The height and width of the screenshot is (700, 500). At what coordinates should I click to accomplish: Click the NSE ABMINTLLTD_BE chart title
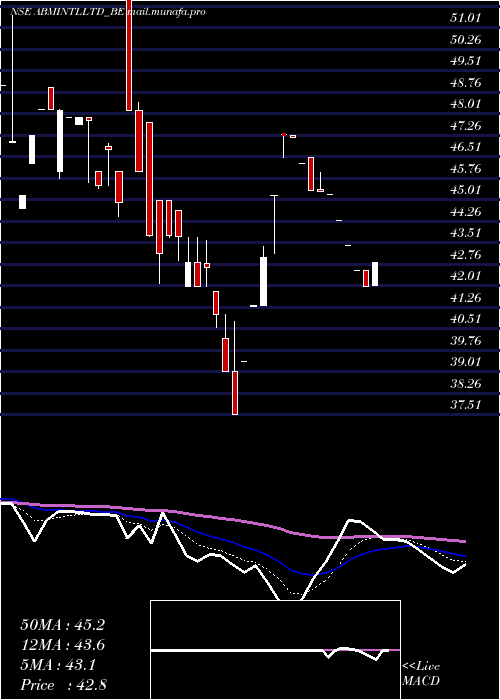tap(67, 12)
